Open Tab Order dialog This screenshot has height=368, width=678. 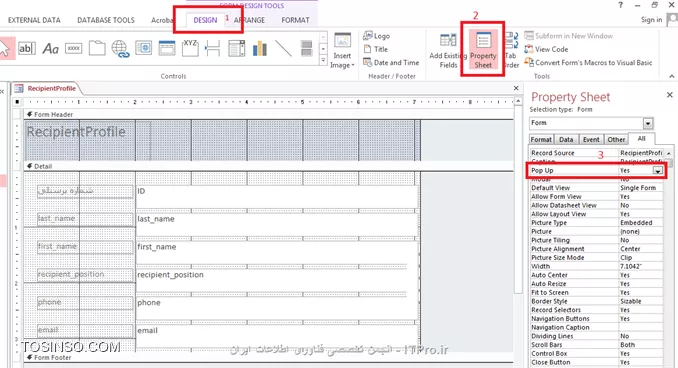click(x=511, y=51)
